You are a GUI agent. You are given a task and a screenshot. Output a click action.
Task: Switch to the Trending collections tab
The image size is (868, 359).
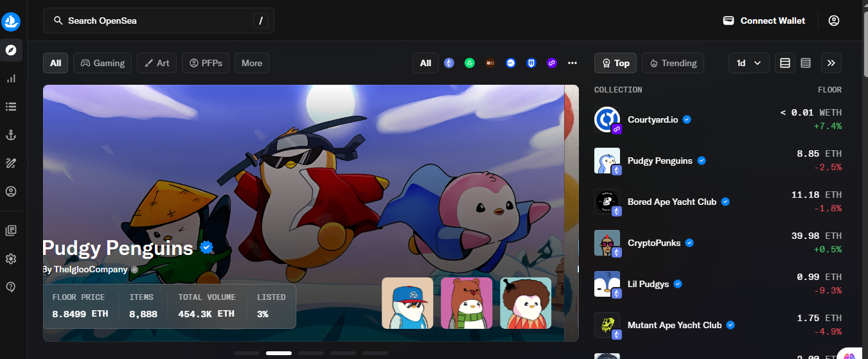click(x=673, y=63)
